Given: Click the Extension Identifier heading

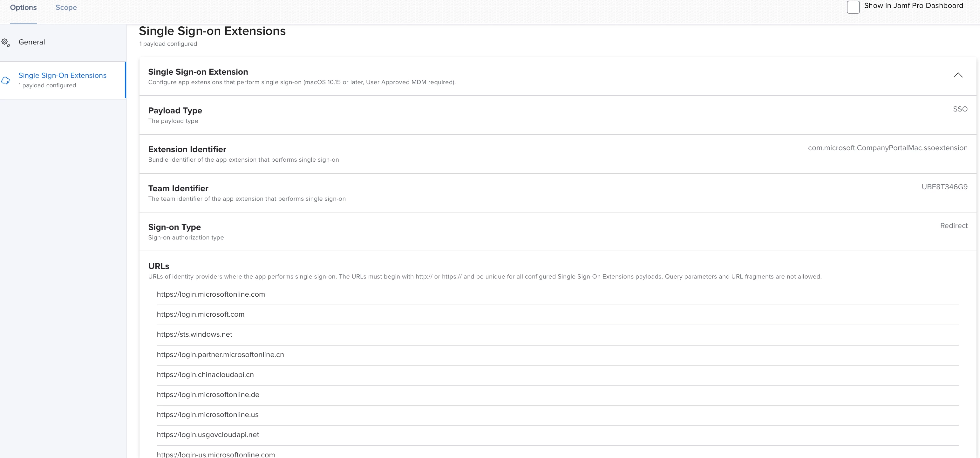Looking at the screenshot, I should coord(187,150).
